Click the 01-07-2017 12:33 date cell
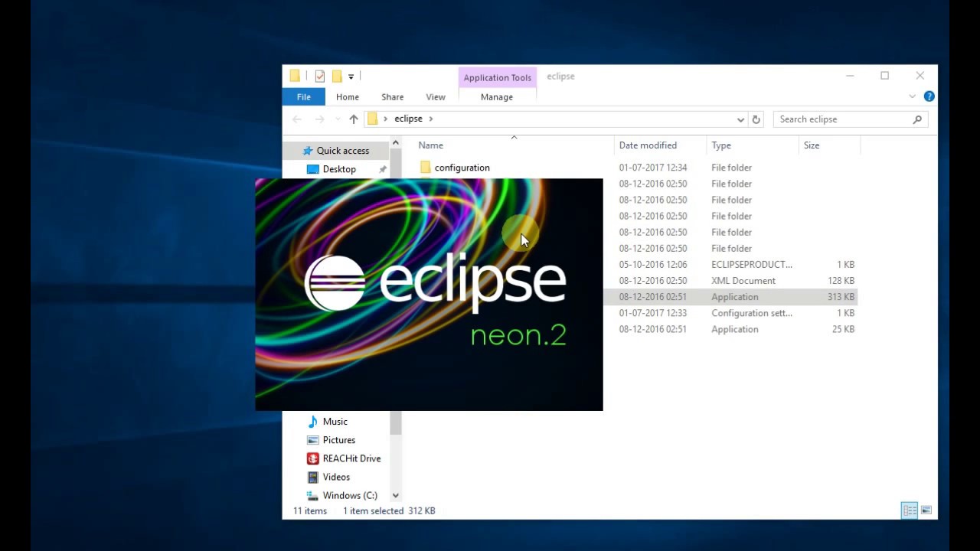The height and width of the screenshot is (551, 980). tap(653, 313)
